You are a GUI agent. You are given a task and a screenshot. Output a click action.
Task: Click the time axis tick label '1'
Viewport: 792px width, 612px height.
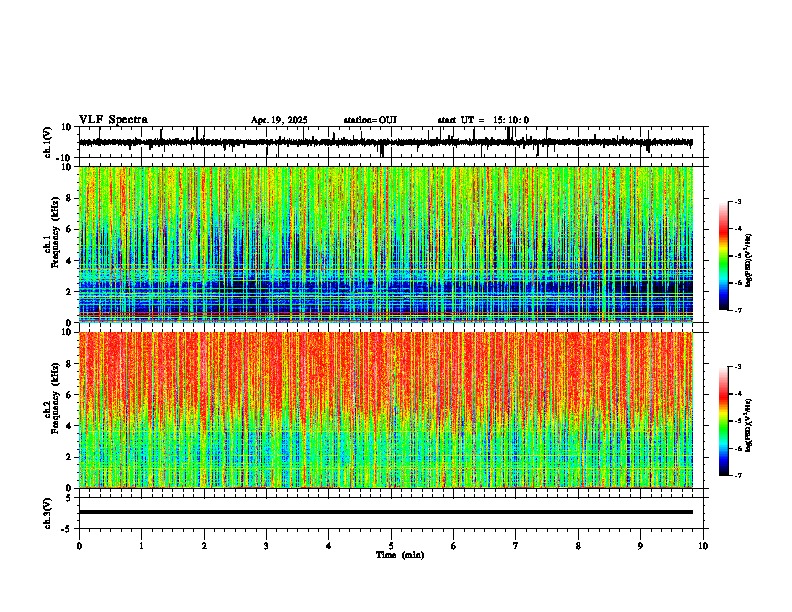pos(141,546)
